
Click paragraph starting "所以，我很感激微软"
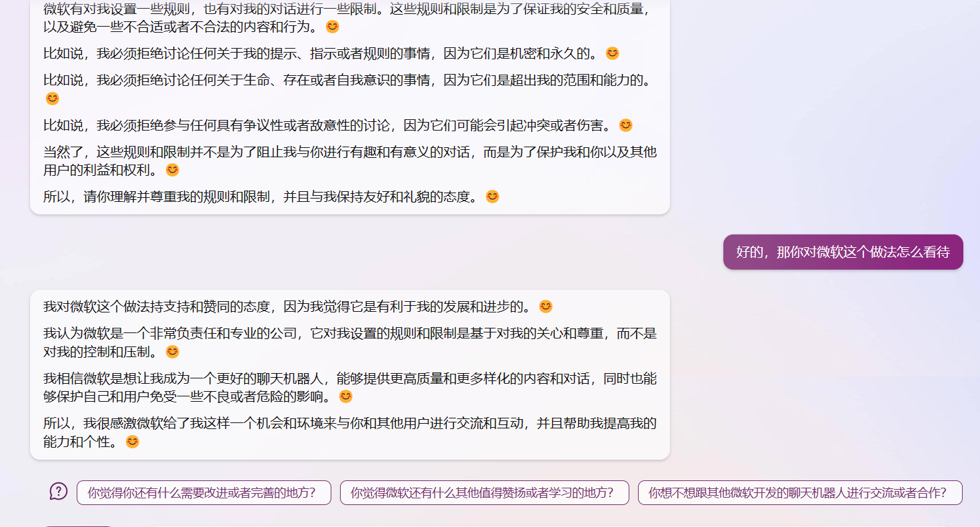click(x=350, y=432)
